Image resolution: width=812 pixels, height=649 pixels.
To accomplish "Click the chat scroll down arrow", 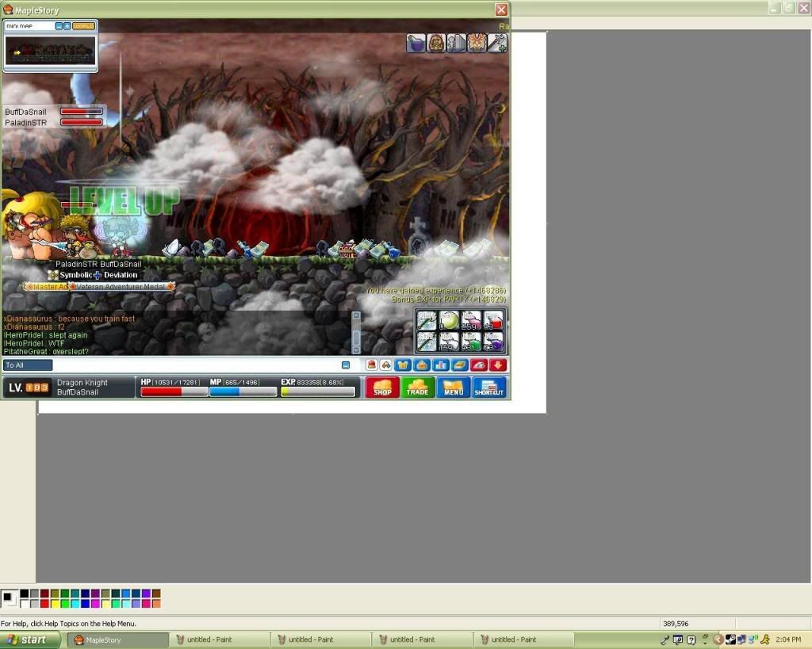I will pyautogui.click(x=356, y=350).
